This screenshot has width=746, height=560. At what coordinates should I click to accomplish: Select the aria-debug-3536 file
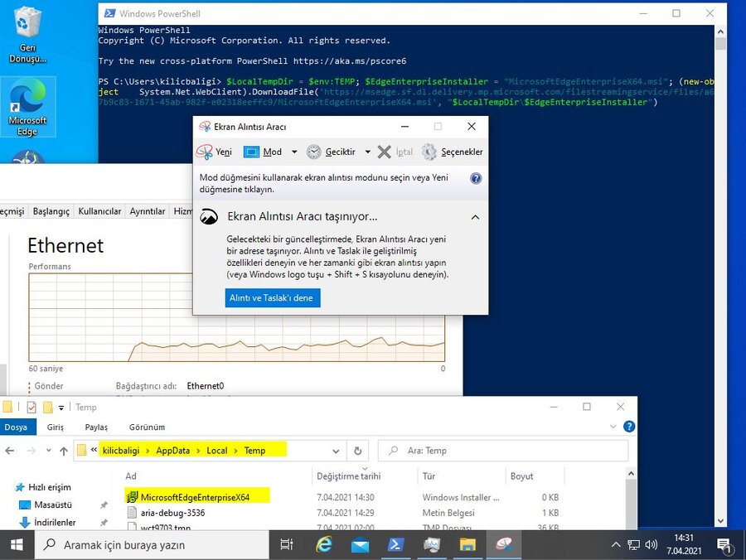point(172,513)
